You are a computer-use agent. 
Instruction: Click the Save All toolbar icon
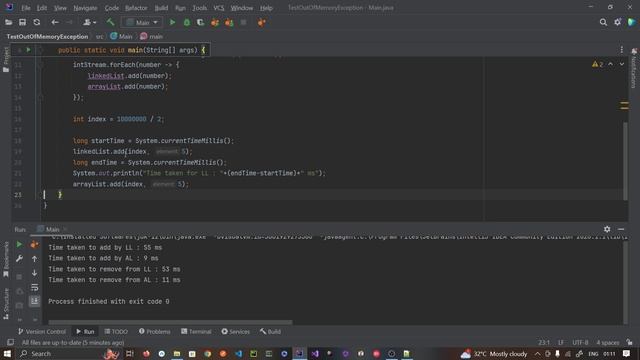(x=22, y=22)
